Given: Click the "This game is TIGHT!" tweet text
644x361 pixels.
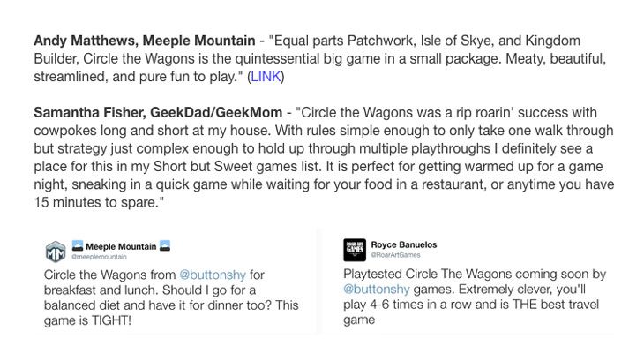Looking at the screenshot, I should pos(171,312).
